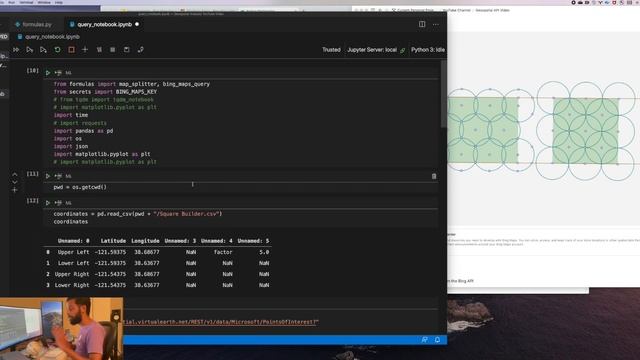640x360 pixels.
Task: Click the import pandas as pd line
Action: (x=83, y=131)
